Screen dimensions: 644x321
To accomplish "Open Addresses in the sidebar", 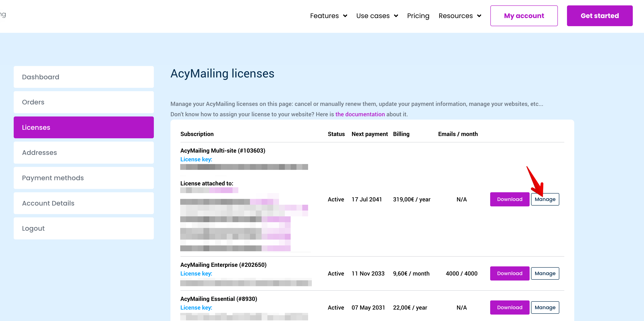I will 83,152.
